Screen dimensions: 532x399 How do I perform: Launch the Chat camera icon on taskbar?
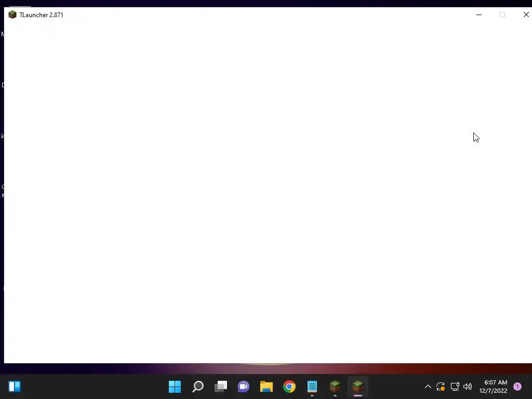244,387
